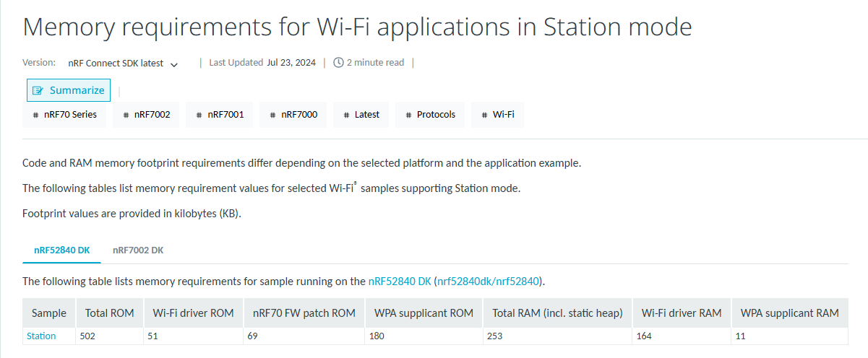
Task: Click the 'Footprint values are provided' sentence
Action: tap(132, 214)
